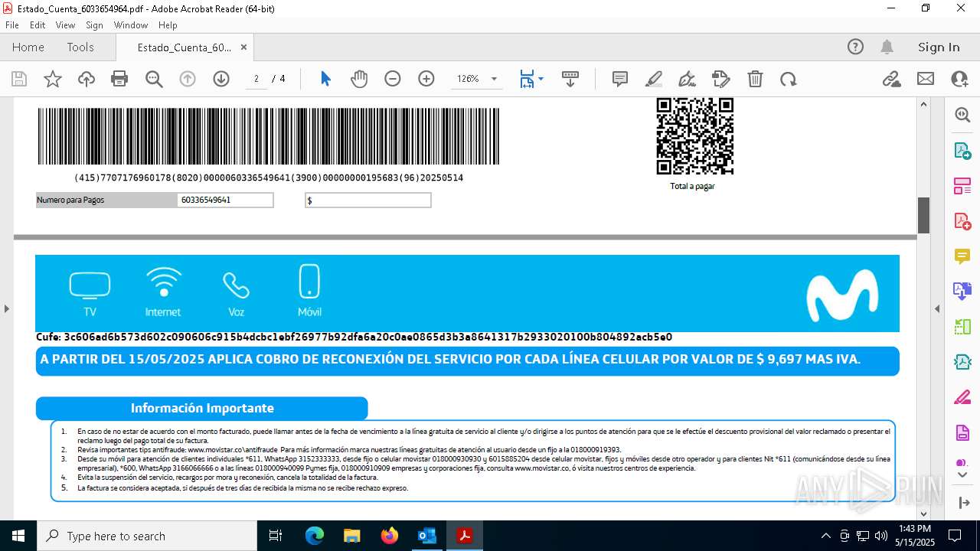Share a link to file
This screenshot has width=980, height=551.
pos(891,79)
